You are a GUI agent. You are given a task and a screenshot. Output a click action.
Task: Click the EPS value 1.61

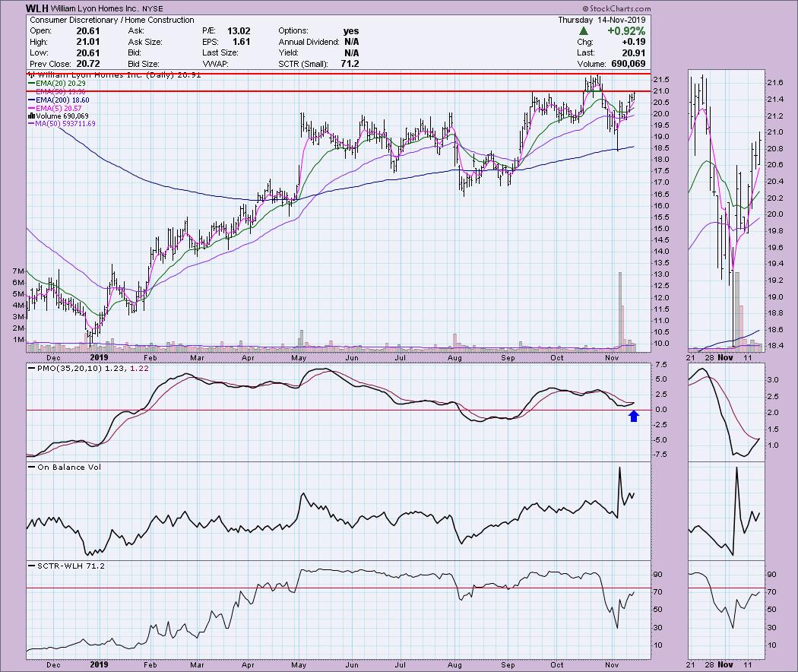click(x=242, y=43)
